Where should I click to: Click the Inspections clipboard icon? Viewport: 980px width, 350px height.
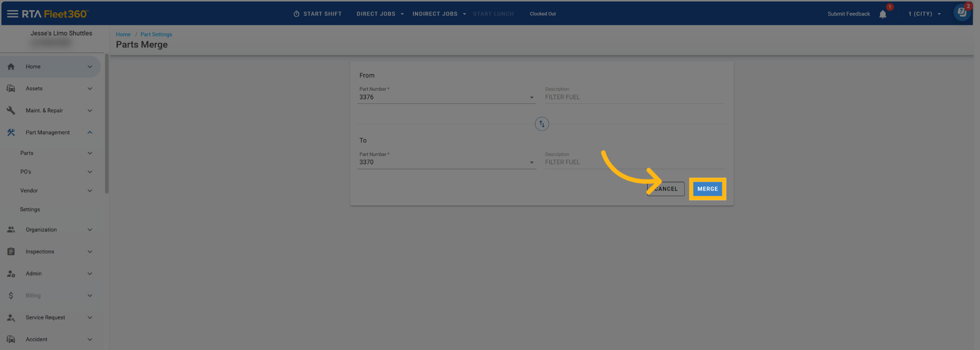pos(11,252)
